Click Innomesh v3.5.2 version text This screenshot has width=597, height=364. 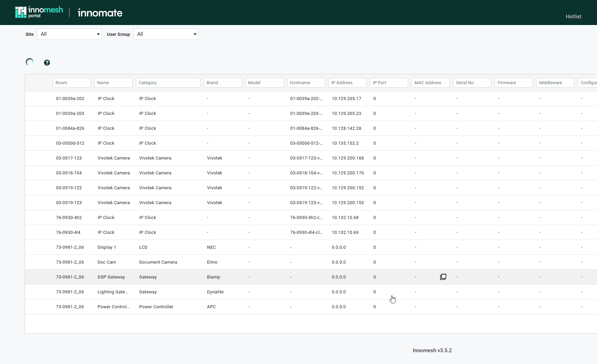pos(432,350)
